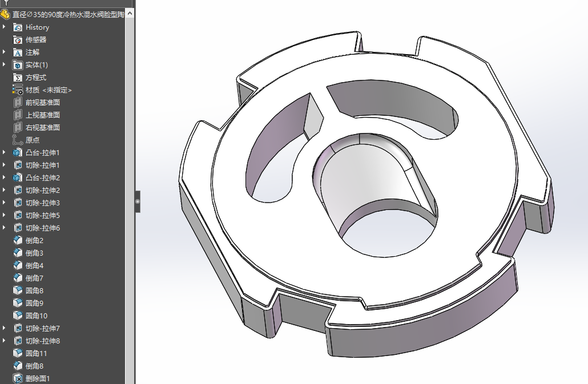This screenshot has height=384, width=588.
Task: Click the 前视基准面 plane icon
Action: click(x=18, y=103)
